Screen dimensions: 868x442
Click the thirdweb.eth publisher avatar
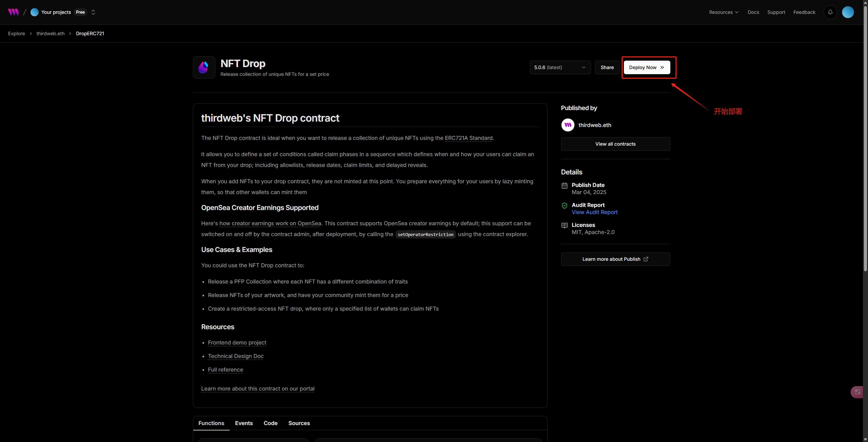coord(568,125)
